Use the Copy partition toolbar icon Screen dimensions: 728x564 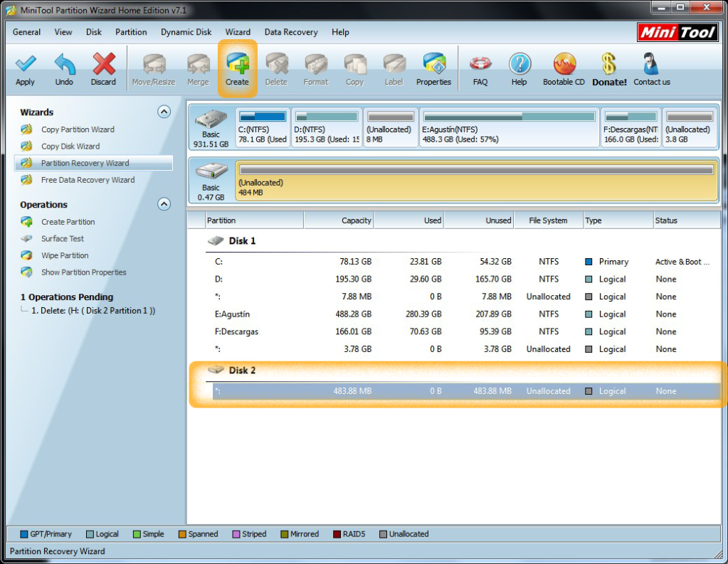pos(354,70)
